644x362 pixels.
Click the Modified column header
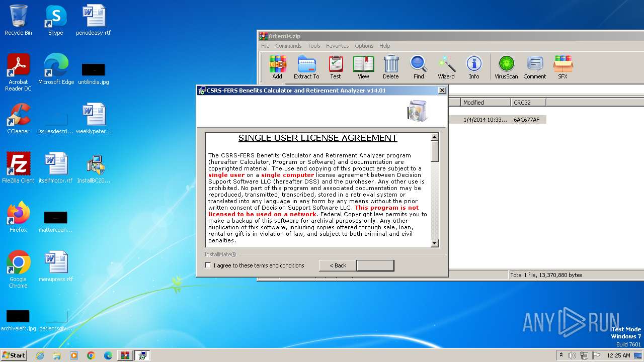pyautogui.click(x=486, y=102)
